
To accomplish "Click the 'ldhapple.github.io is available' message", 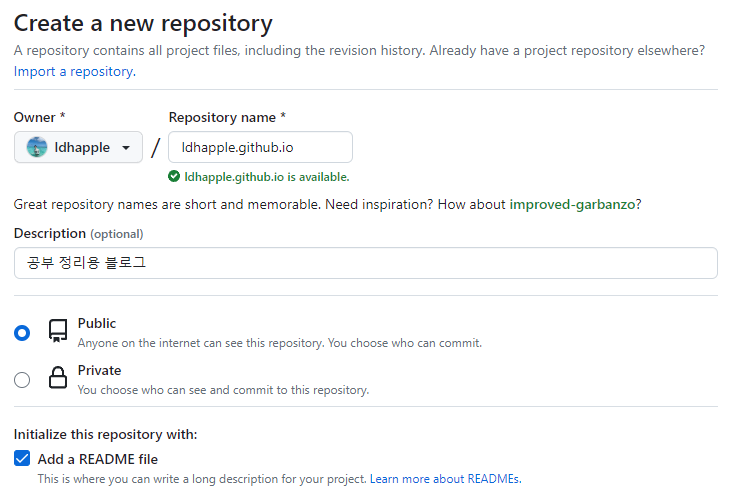I will pyautogui.click(x=266, y=177).
